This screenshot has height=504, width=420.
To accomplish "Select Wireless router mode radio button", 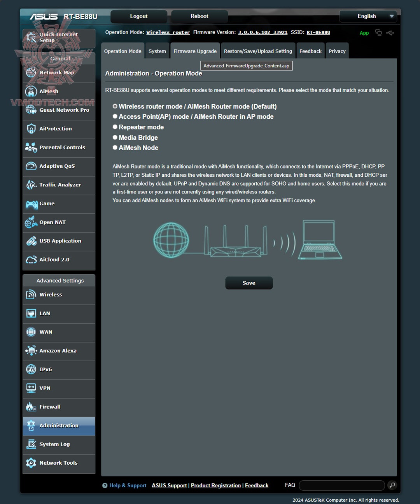I will [115, 106].
